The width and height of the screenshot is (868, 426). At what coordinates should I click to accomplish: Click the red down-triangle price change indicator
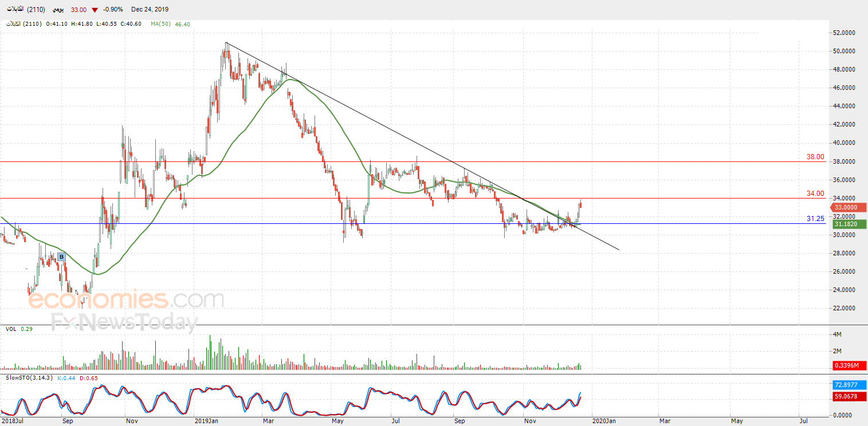(x=95, y=10)
